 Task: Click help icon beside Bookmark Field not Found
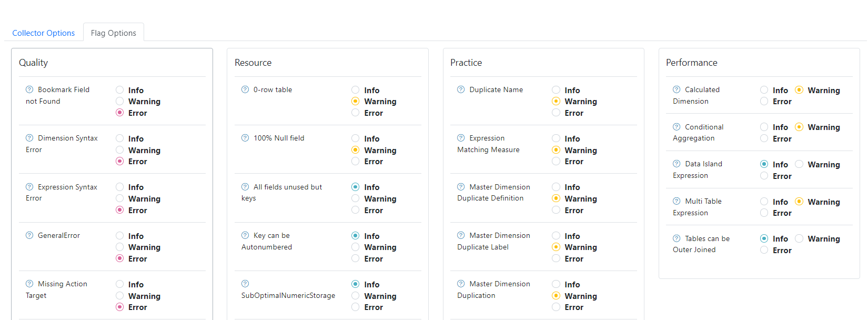(x=29, y=89)
